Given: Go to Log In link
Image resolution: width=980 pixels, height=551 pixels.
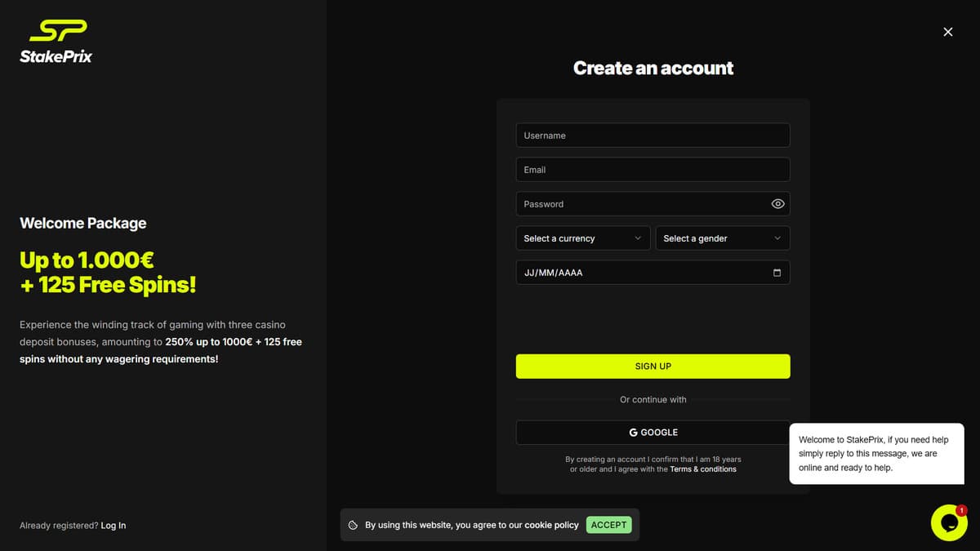Looking at the screenshot, I should pyautogui.click(x=114, y=526).
